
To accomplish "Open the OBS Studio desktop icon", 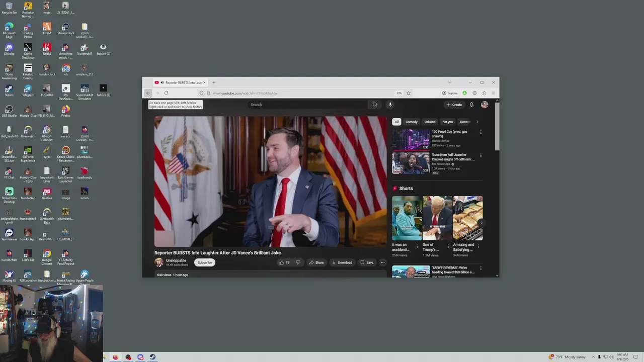I will (9, 112).
